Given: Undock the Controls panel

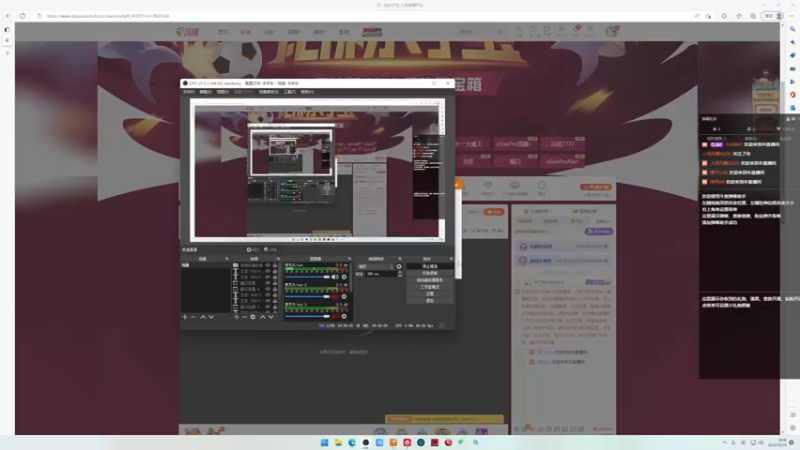Looking at the screenshot, I should pyautogui.click(x=451, y=259).
